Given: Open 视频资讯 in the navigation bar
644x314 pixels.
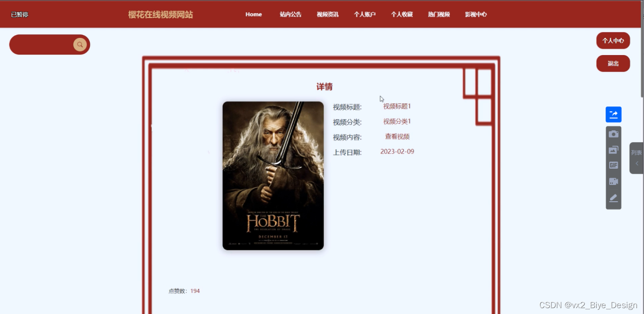Looking at the screenshot, I should pyautogui.click(x=328, y=14).
